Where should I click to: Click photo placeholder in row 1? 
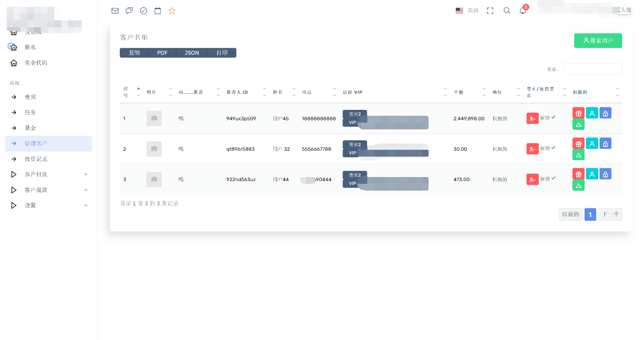point(154,118)
